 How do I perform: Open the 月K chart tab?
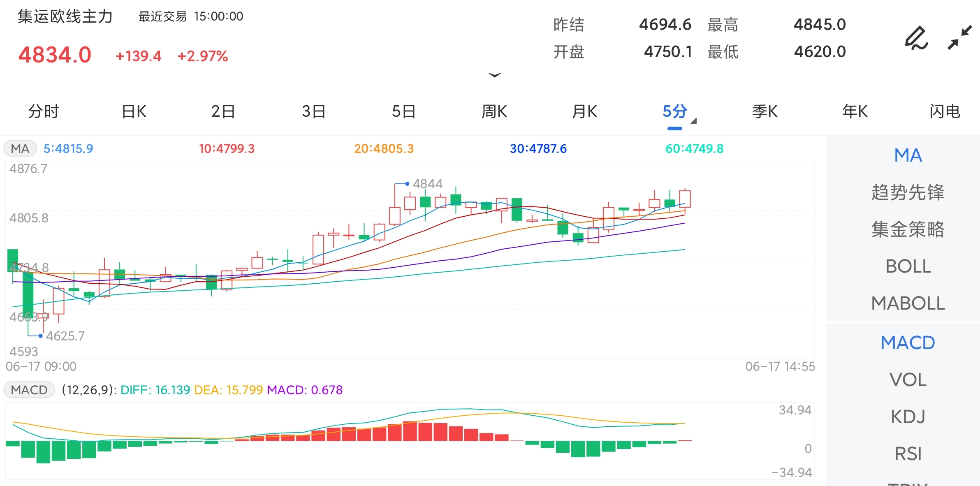(584, 111)
